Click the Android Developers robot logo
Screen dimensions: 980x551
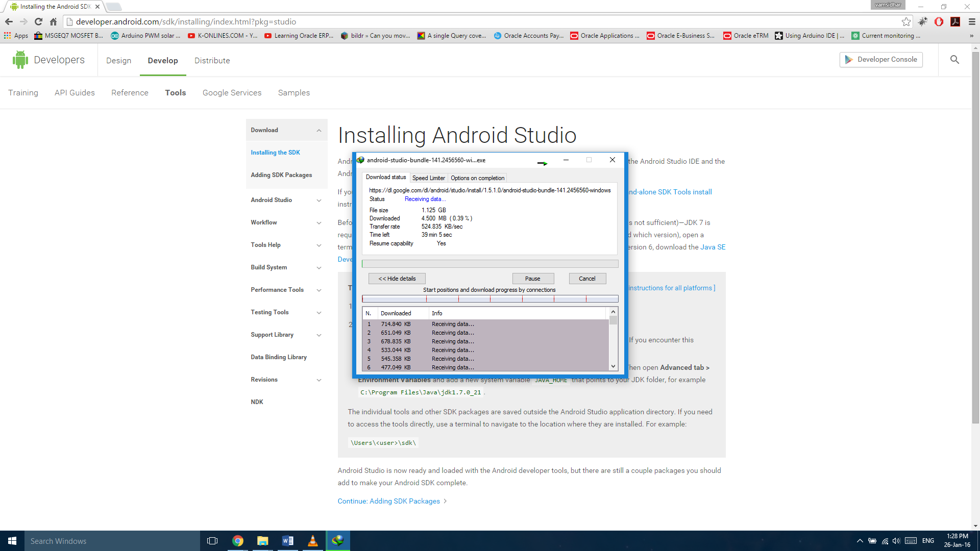20,59
